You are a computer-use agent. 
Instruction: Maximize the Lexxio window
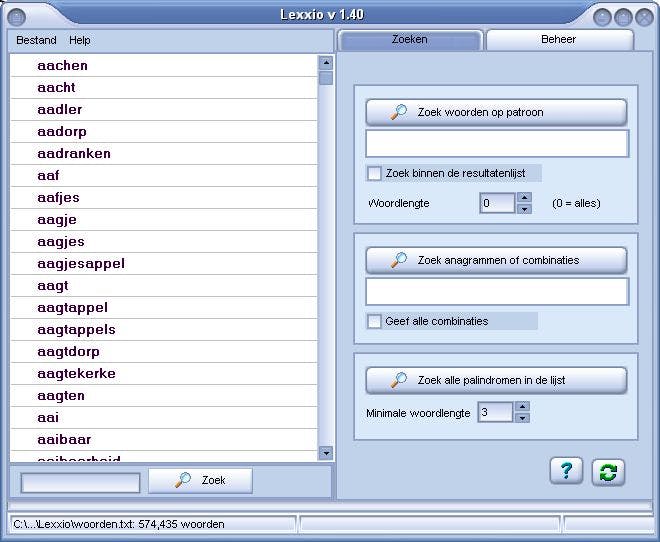(623, 18)
